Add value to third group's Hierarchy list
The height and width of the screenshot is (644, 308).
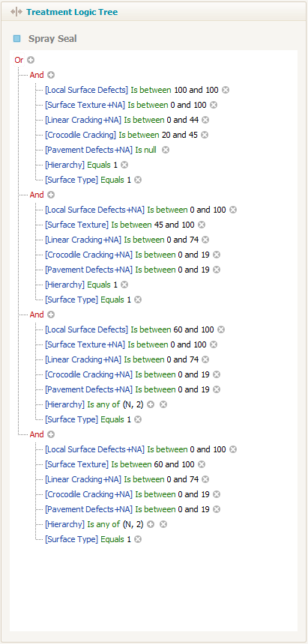coord(151,404)
